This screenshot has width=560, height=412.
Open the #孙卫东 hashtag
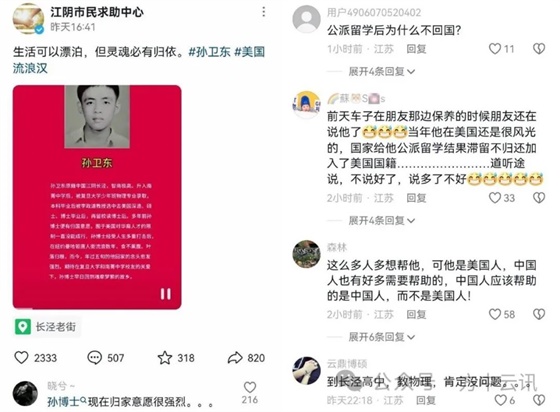click(x=210, y=52)
